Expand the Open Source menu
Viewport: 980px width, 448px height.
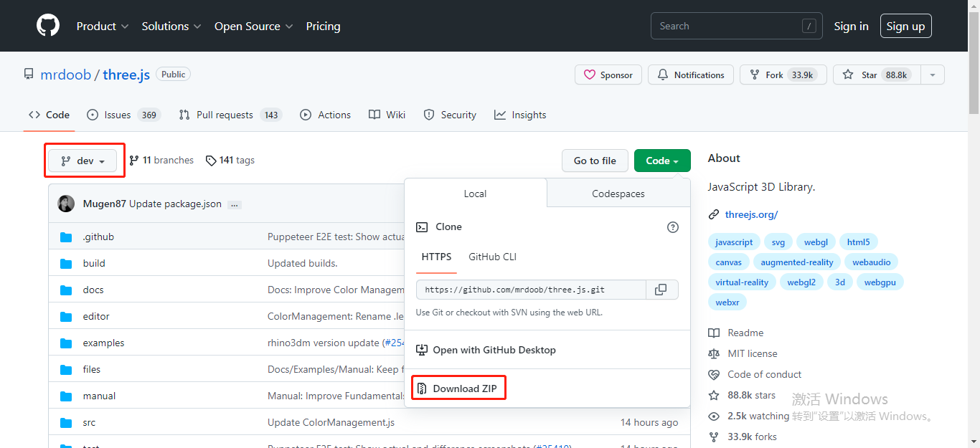pyautogui.click(x=253, y=26)
